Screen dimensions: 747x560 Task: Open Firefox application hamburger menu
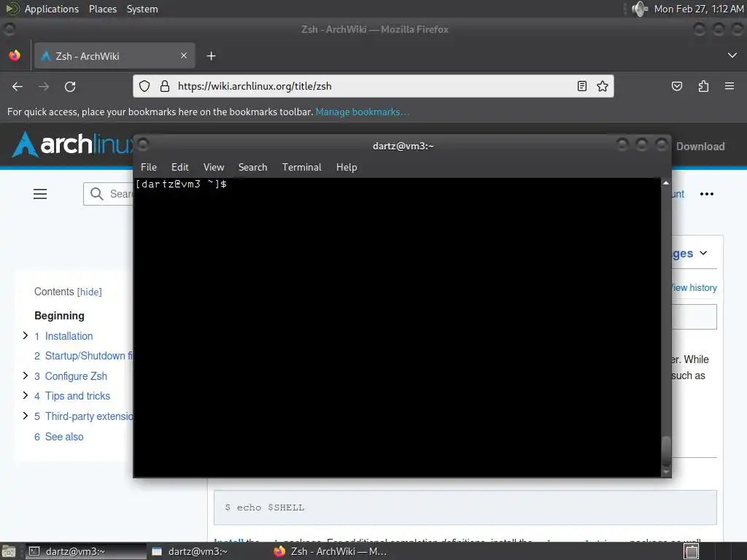point(729,86)
